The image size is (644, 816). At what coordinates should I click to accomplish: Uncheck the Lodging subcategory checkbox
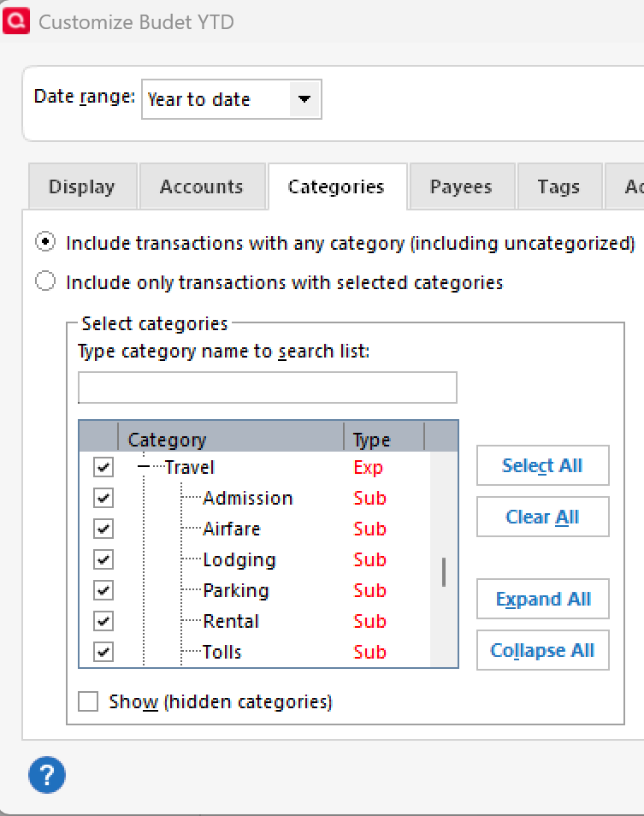coord(103,559)
